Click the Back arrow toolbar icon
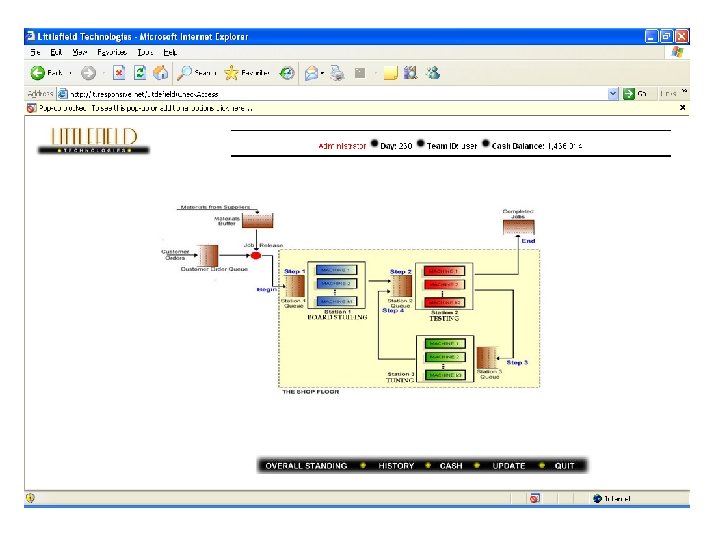Screen dimensions: 720x540 38,73
